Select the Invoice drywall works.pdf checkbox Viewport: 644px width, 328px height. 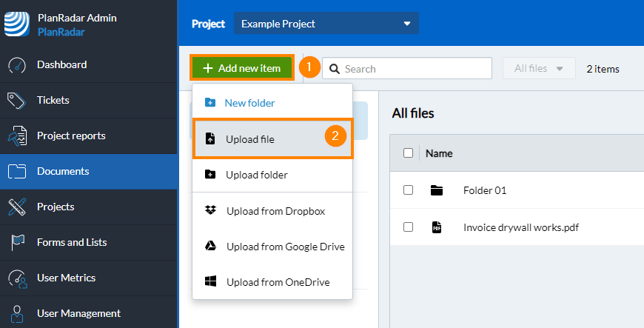[408, 227]
